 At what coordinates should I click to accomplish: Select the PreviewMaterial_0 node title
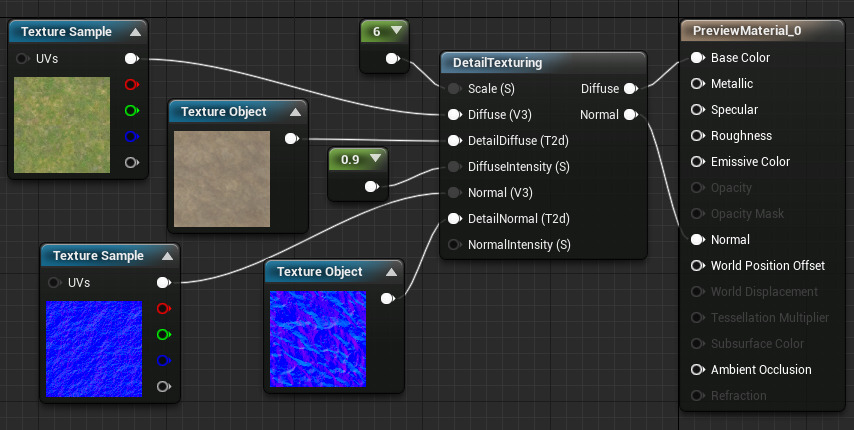755,31
